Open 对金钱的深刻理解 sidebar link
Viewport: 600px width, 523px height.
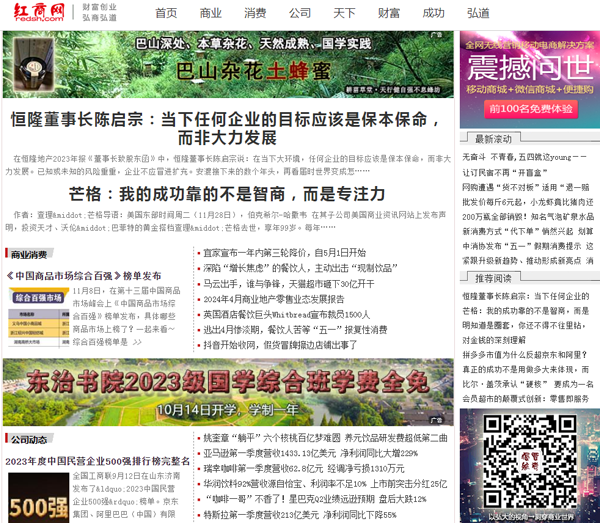(x=494, y=340)
